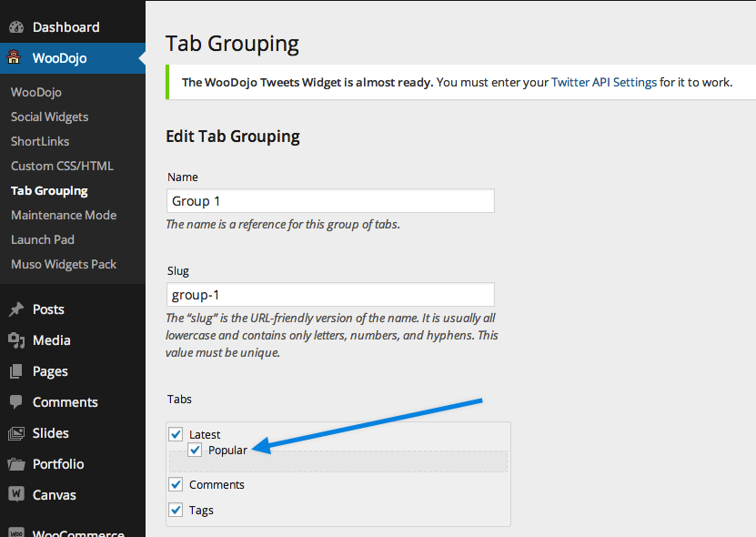
Task: Uncheck the Tags tab checkbox
Action: pyautogui.click(x=176, y=510)
